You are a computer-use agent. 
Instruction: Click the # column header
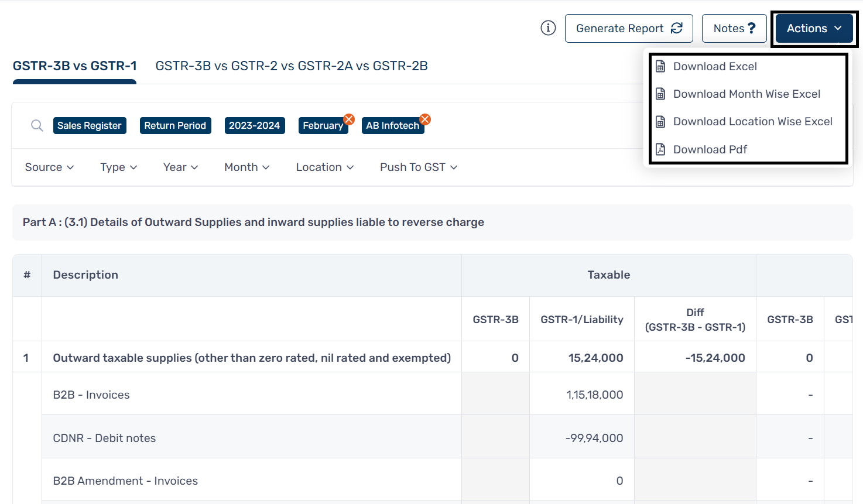point(27,275)
